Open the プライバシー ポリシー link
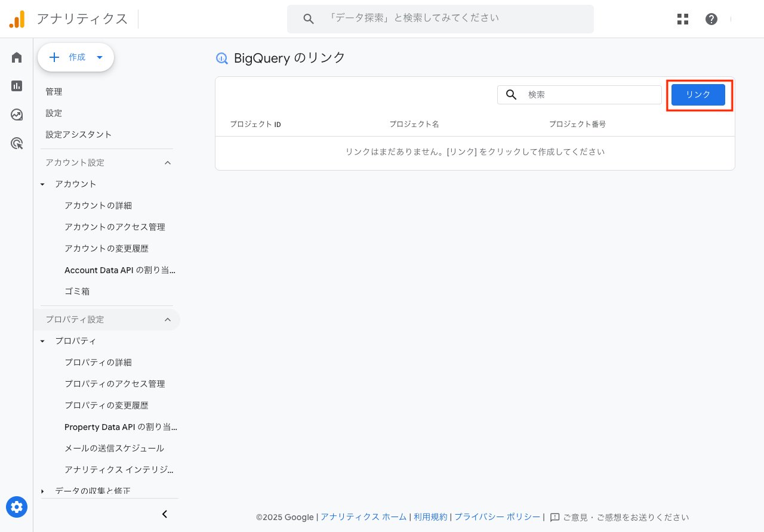The height and width of the screenshot is (532, 764). tap(497, 517)
